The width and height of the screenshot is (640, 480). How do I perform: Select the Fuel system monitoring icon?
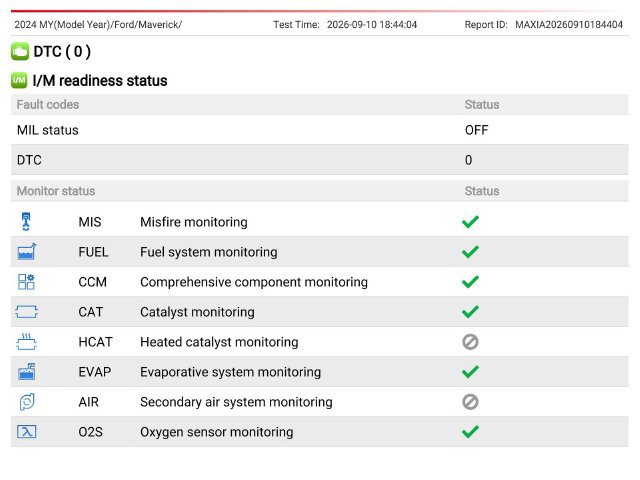tap(27, 251)
